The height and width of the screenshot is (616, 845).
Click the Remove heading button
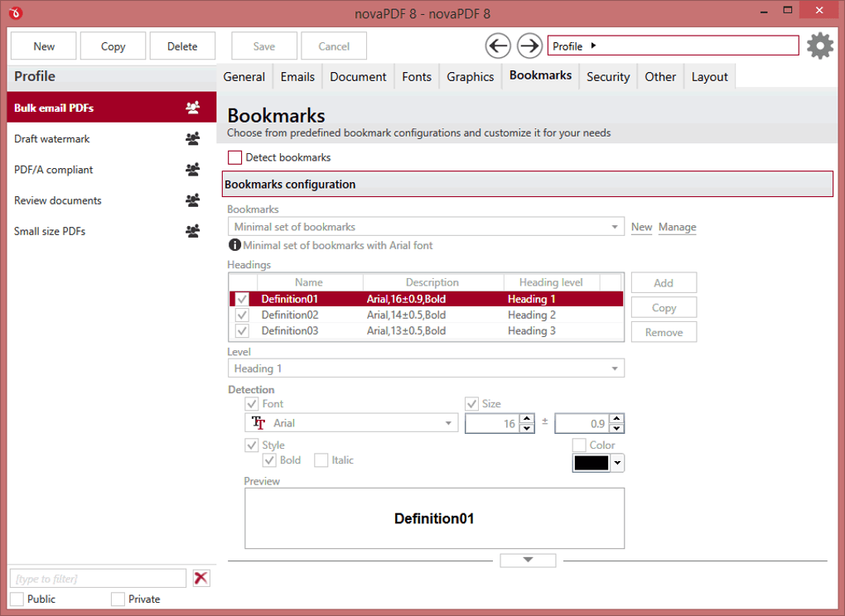[x=664, y=332]
